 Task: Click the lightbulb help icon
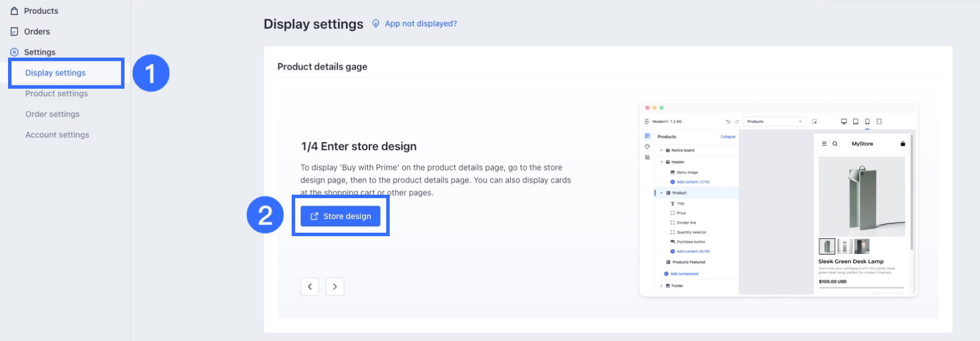tap(376, 24)
